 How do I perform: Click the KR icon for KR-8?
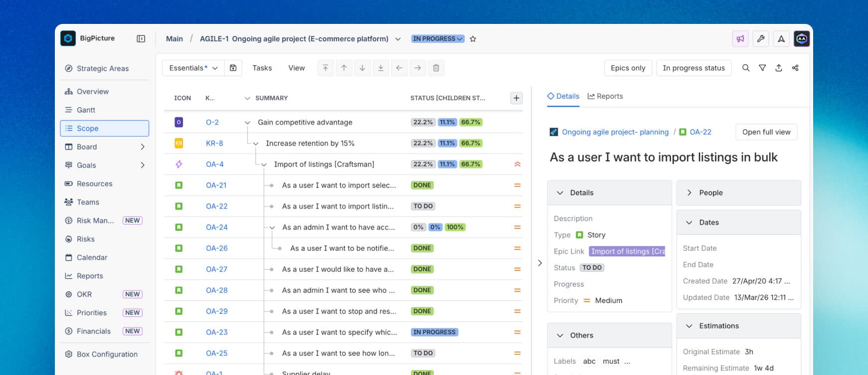pyautogui.click(x=179, y=143)
